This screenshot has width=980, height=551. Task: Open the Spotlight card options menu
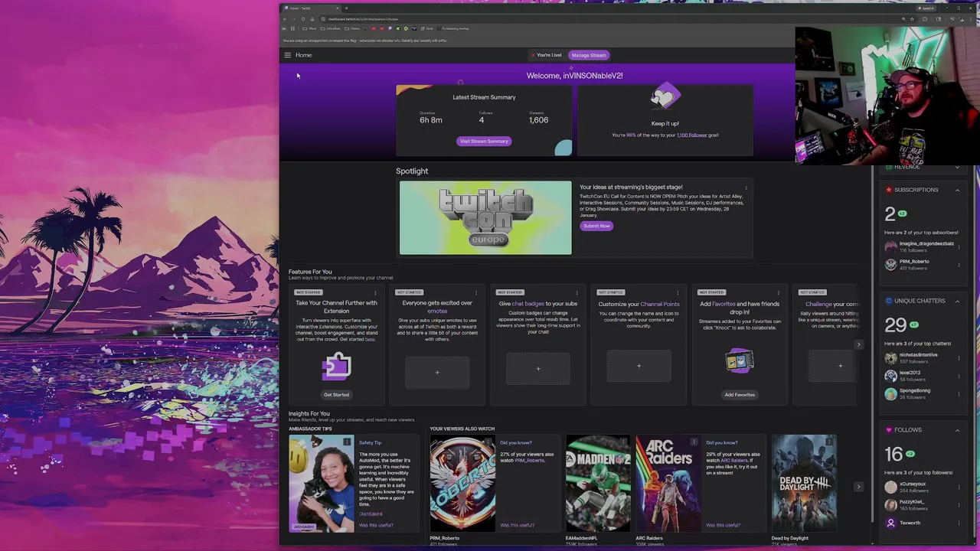746,187
